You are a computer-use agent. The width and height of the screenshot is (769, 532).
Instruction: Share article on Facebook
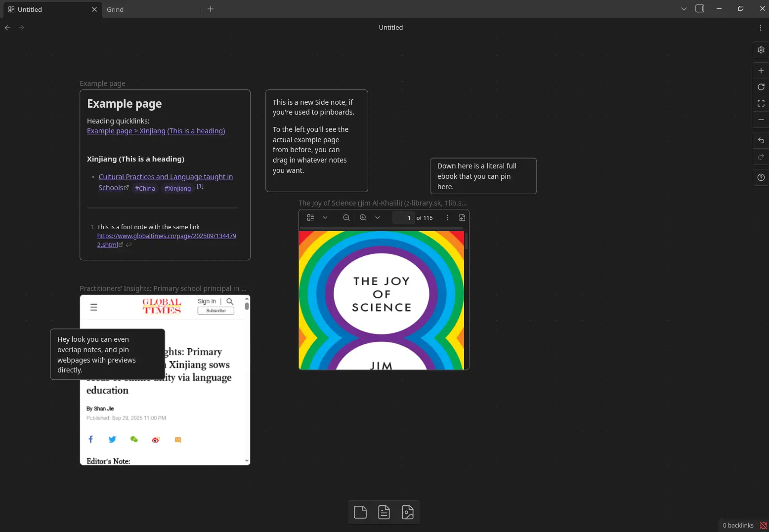(x=90, y=439)
